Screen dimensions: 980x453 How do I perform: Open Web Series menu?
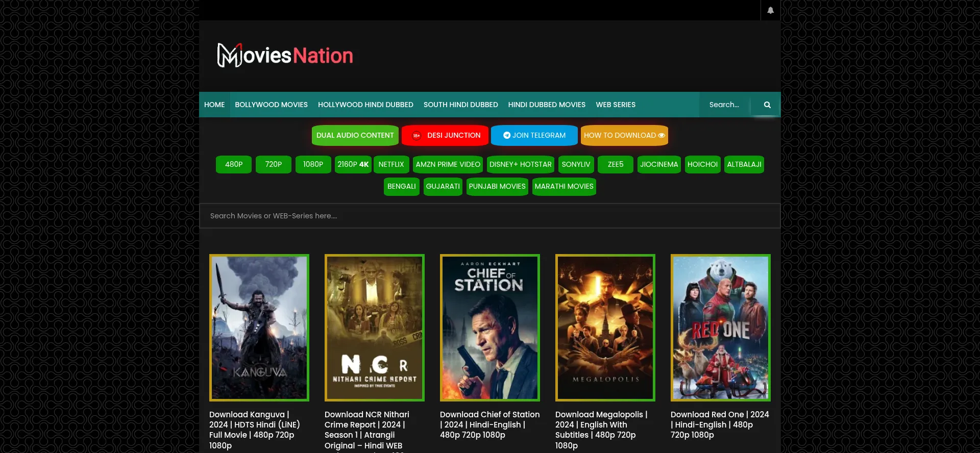tap(616, 105)
